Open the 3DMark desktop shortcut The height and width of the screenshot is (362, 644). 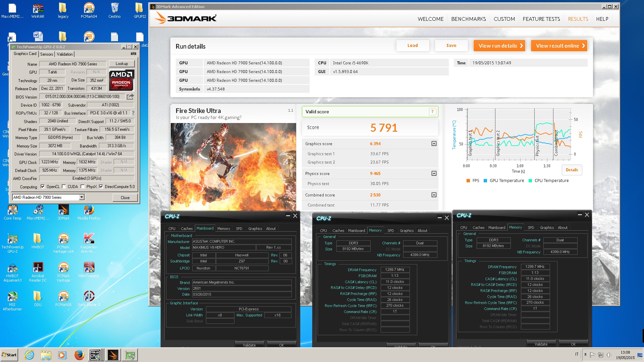(63, 213)
